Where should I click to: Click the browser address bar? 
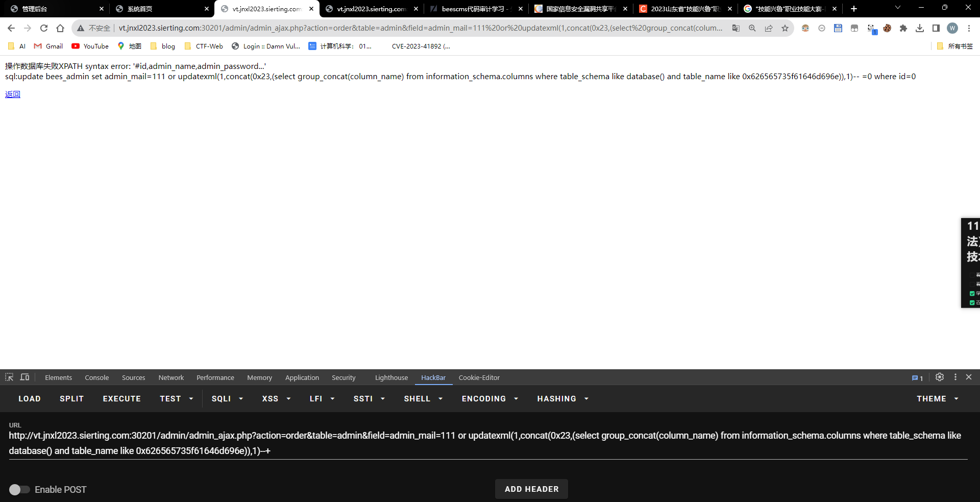(x=421, y=28)
